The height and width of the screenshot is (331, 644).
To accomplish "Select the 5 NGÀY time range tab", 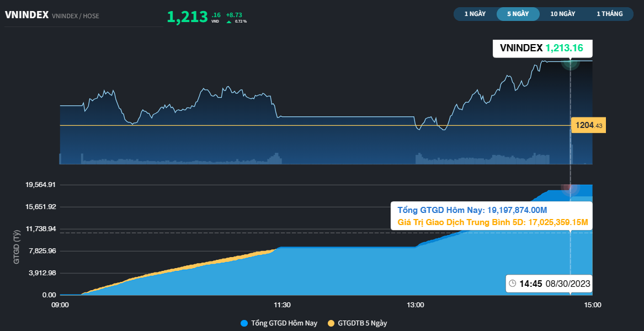I will [518, 14].
